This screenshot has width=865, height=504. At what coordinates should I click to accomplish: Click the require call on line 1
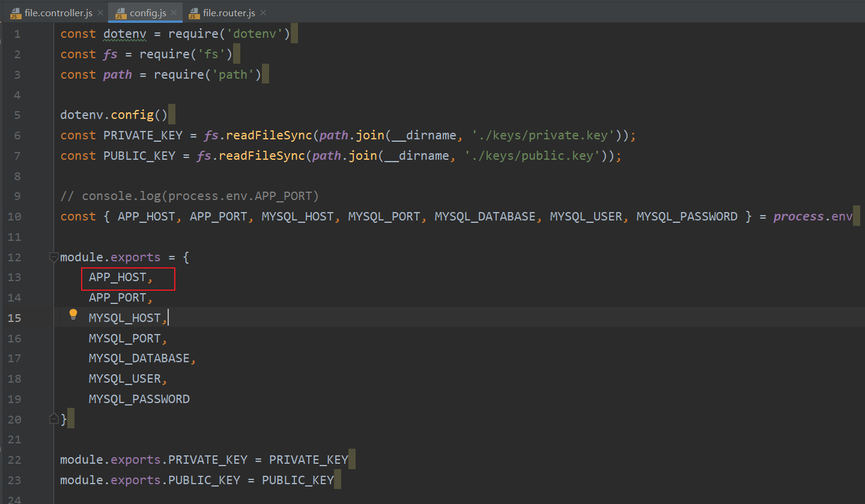[x=193, y=34]
